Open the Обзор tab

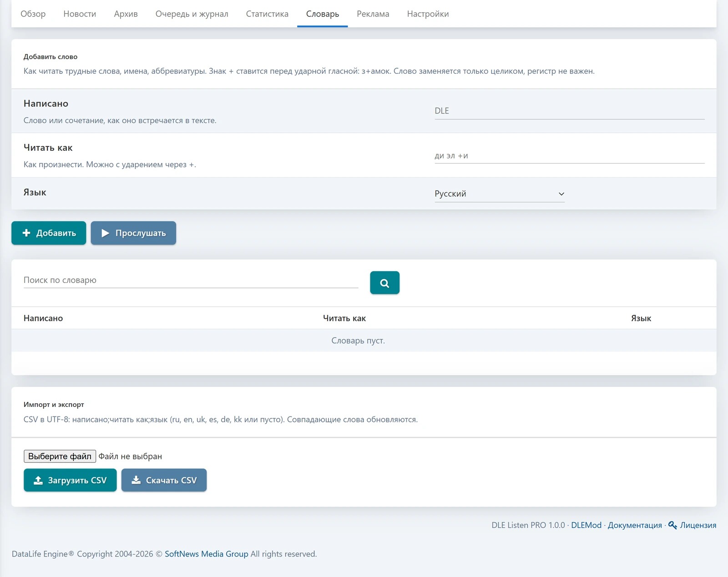tap(33, 14)
